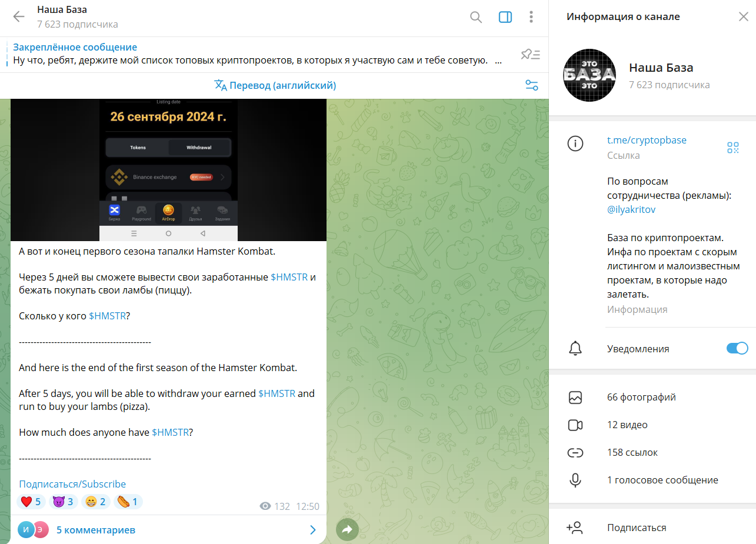
Task: Open search in the channel header
Action: (x=476, y=17)
